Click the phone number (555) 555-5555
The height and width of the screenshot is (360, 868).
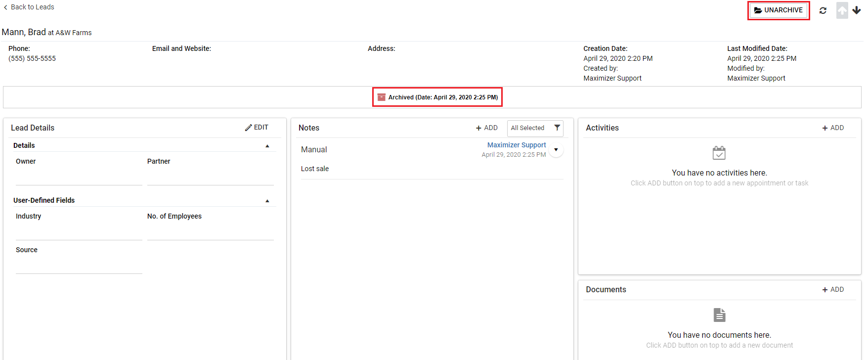coord(32,58)
